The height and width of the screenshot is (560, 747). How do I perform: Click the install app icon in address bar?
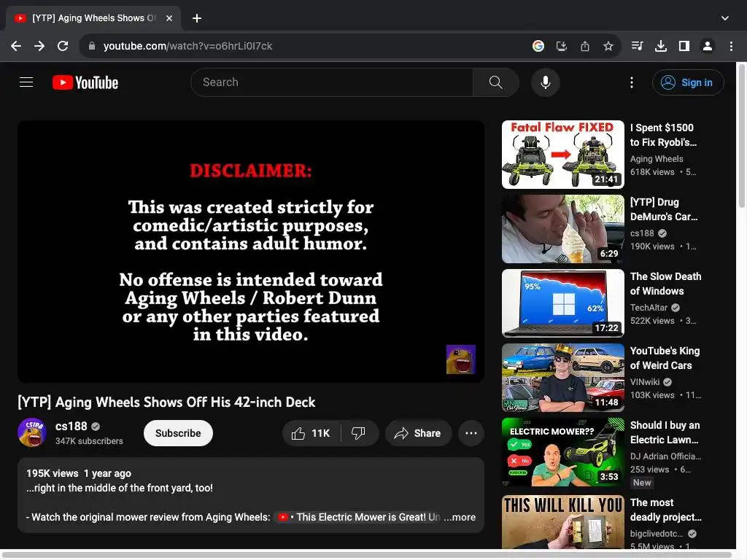click(x=562, y=46)
